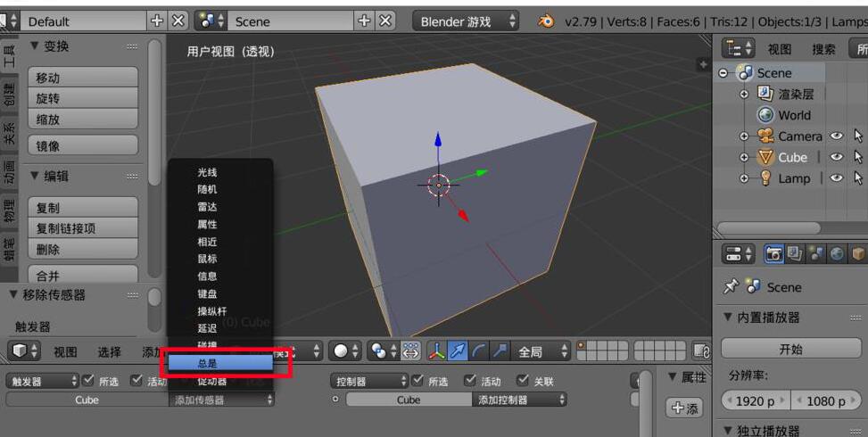The image size is (868, 437).
Task: Click the Camera icon in outliner
Action: [765, 136]
